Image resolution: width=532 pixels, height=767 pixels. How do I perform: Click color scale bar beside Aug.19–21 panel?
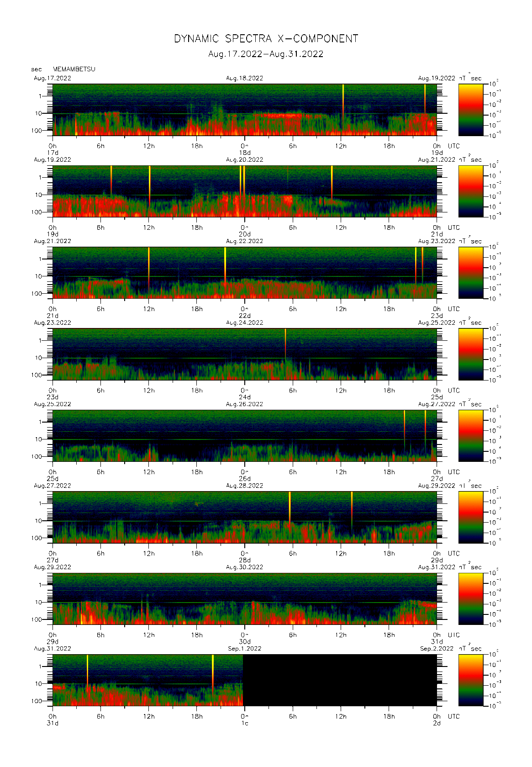click(471, 191)
